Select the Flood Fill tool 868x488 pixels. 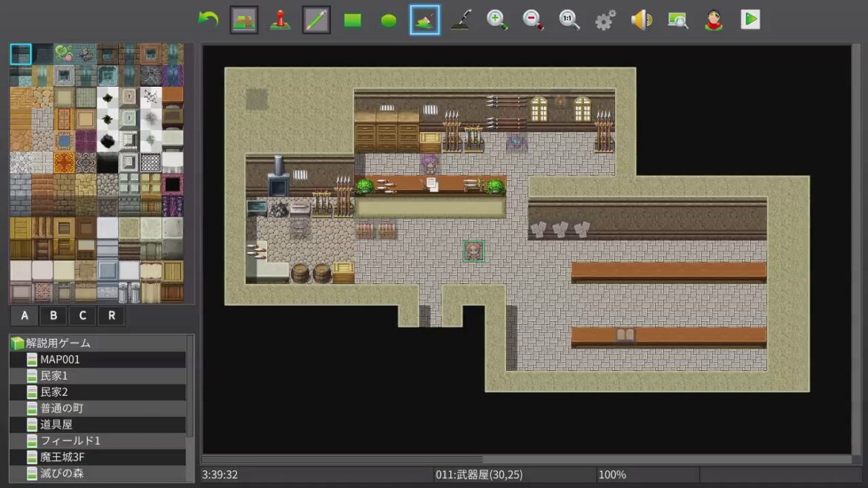(x=424, y=20)
